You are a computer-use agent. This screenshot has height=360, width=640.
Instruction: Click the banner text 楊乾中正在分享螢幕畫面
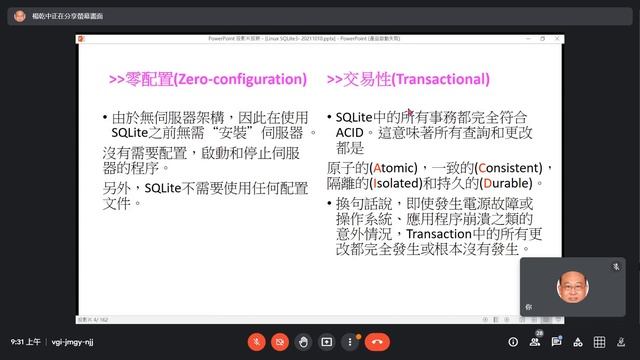(x=67, y=16)
